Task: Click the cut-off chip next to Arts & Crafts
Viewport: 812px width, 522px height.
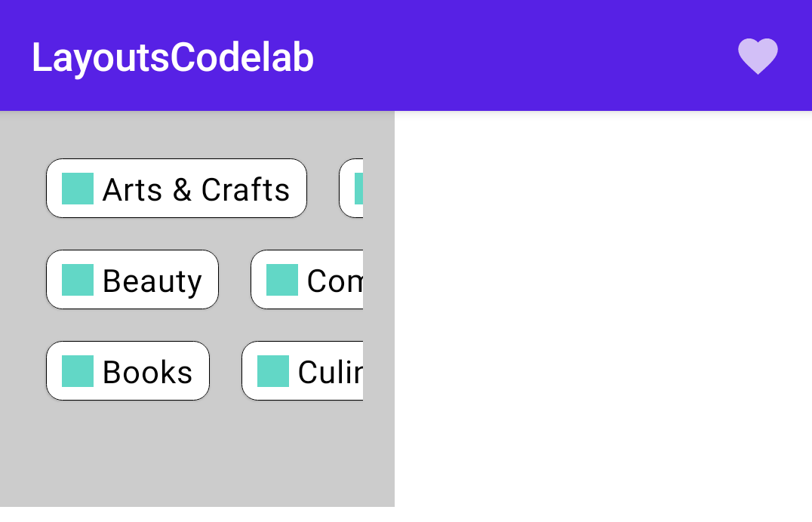Action: [351, 189]
